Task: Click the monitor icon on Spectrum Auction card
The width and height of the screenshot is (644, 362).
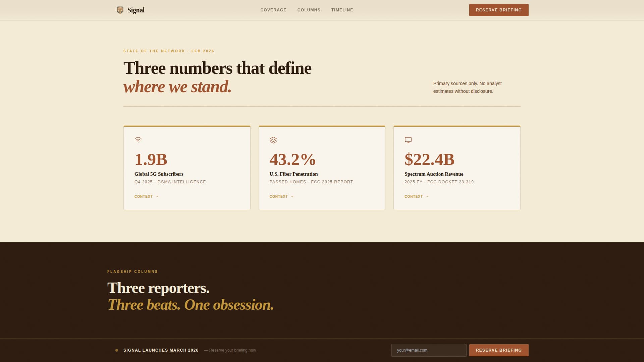Action: tap(408, 140)
